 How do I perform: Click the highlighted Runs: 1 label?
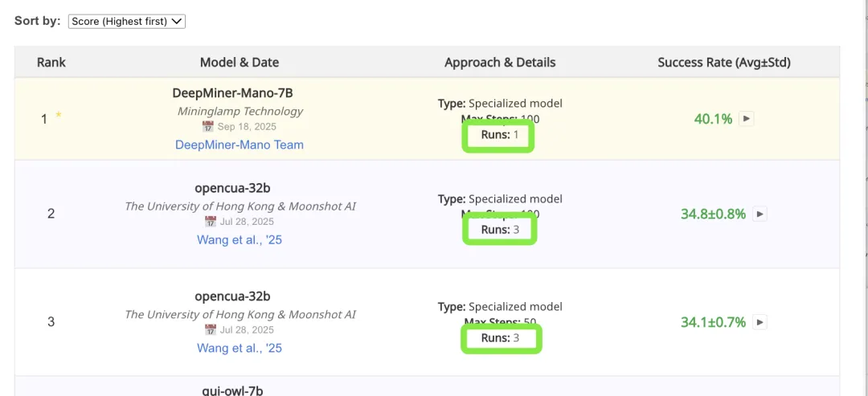tap(500, 135)
